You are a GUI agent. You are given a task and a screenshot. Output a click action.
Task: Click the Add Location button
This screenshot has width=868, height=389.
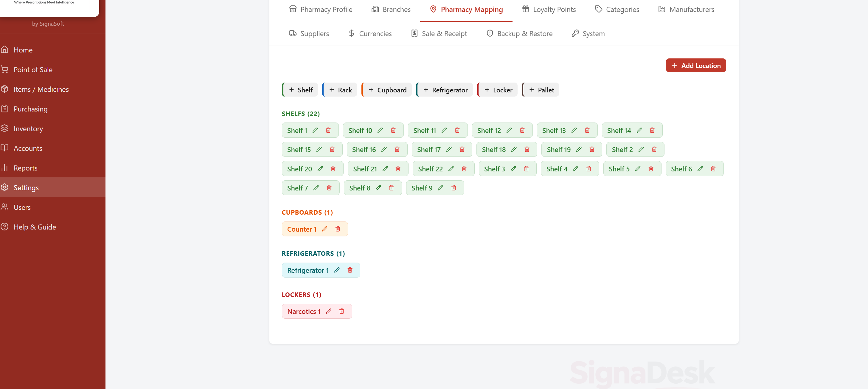(695, 65)
